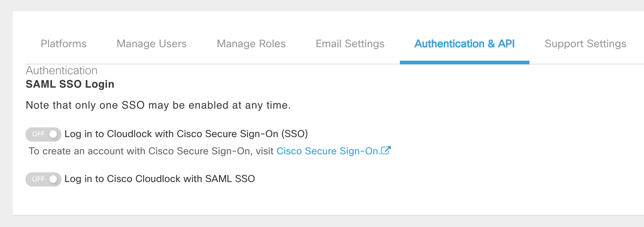Screen dimensions: 644x227
Task: Click the "Log in to Cloudlock with Cisco Secure Sign-On" label
Action: (186, 134)
